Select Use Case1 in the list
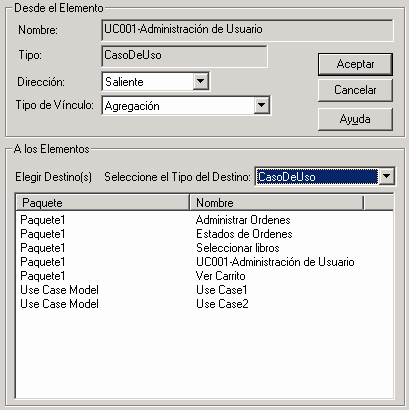 (204, 290)
